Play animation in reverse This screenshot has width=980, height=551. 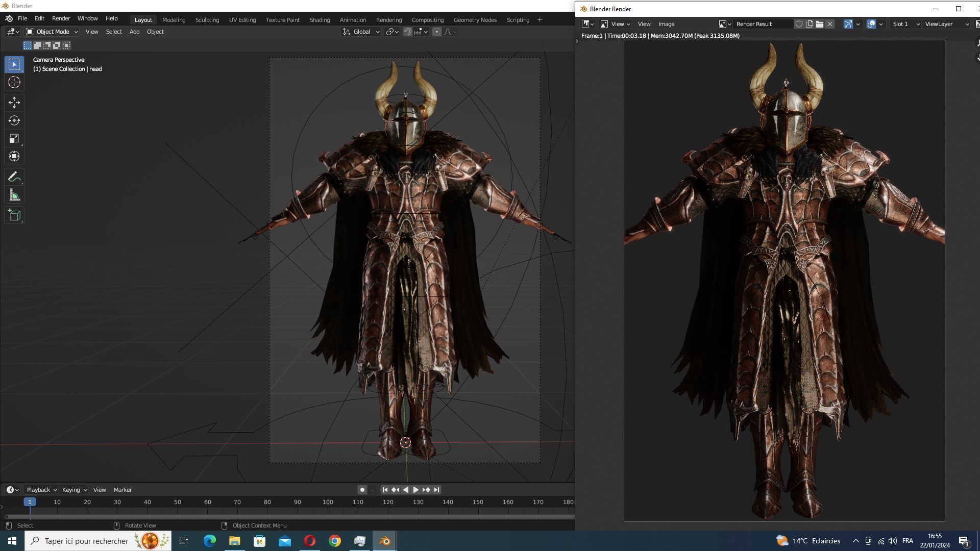[405, 490]
